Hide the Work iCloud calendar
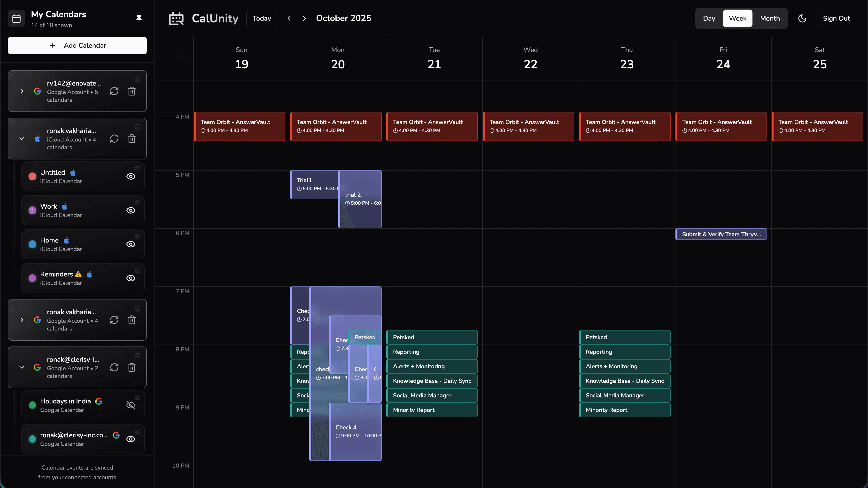Viewport: 868px width, 488px height. coord(130,210)
